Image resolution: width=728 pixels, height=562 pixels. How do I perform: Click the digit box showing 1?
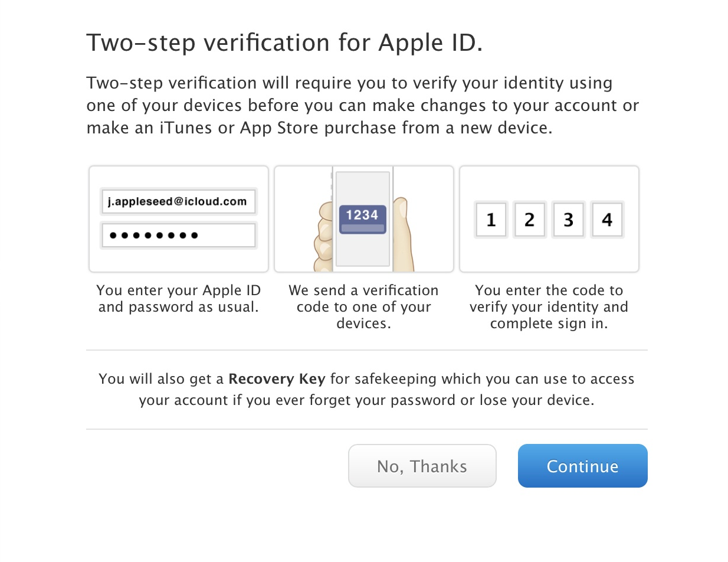[491, 220]
